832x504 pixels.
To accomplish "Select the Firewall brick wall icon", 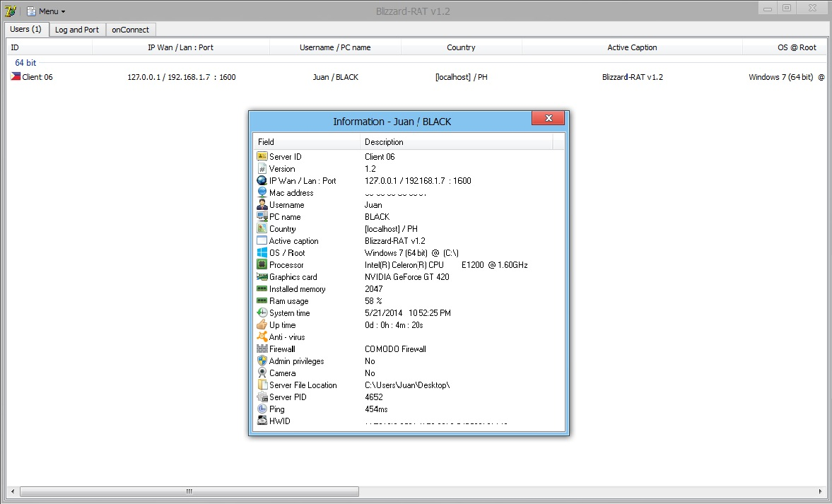I will coord(262,349).
